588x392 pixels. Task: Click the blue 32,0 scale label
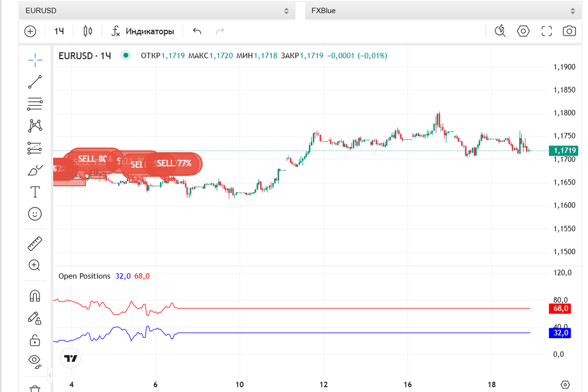560,333
